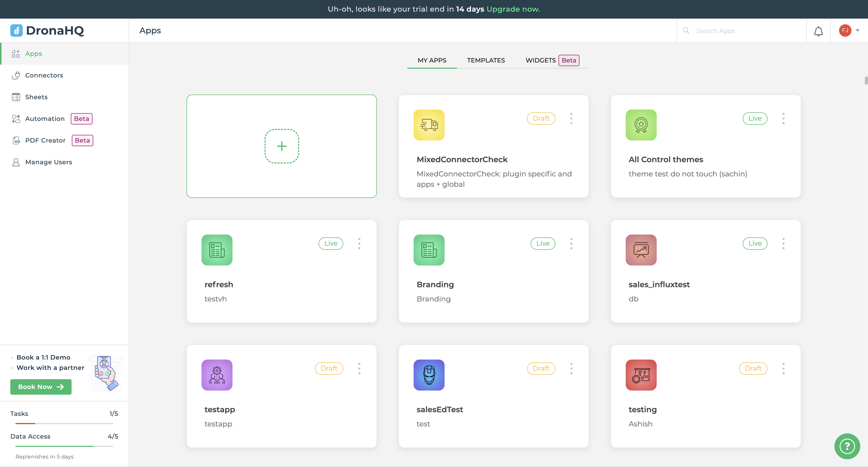868x467 pixels.
Task: Click Beta badge beside Automation
Action: click(x=82, y=119)
